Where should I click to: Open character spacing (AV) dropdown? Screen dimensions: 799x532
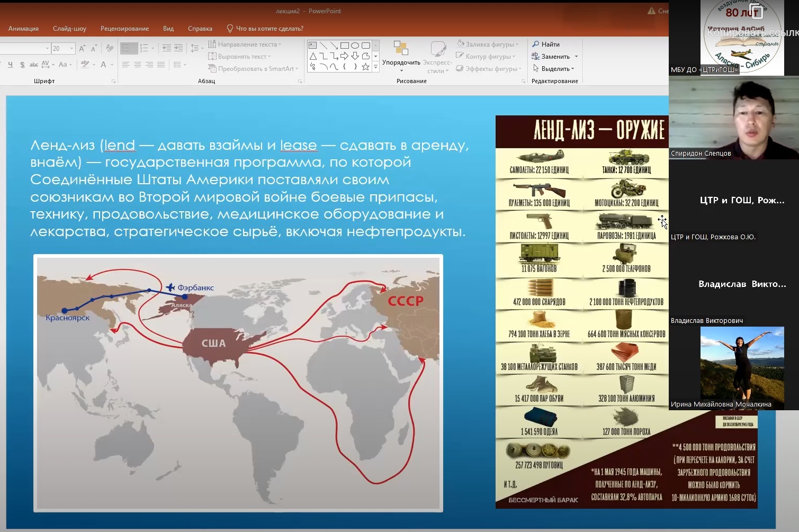click(x=48, y=65)
